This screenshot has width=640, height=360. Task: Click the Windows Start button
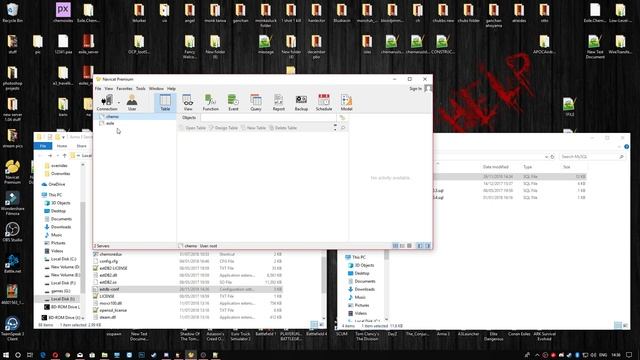6,355
